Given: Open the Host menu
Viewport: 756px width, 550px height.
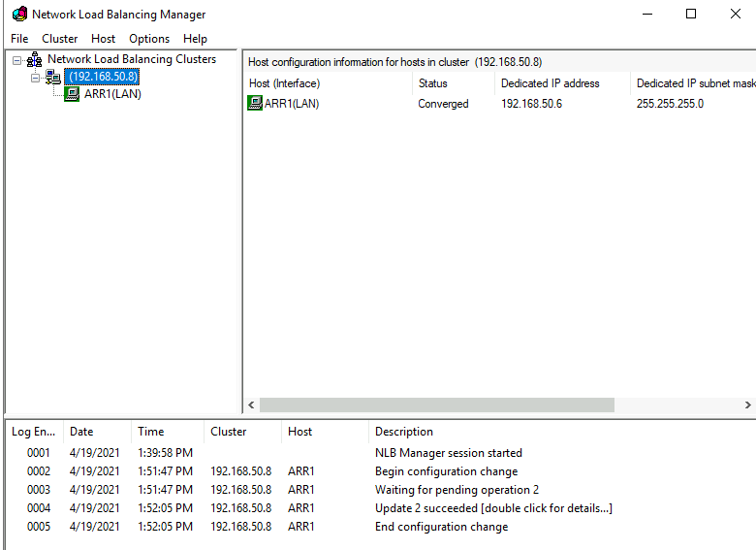Looking at the screenshot, I should 103,39.
